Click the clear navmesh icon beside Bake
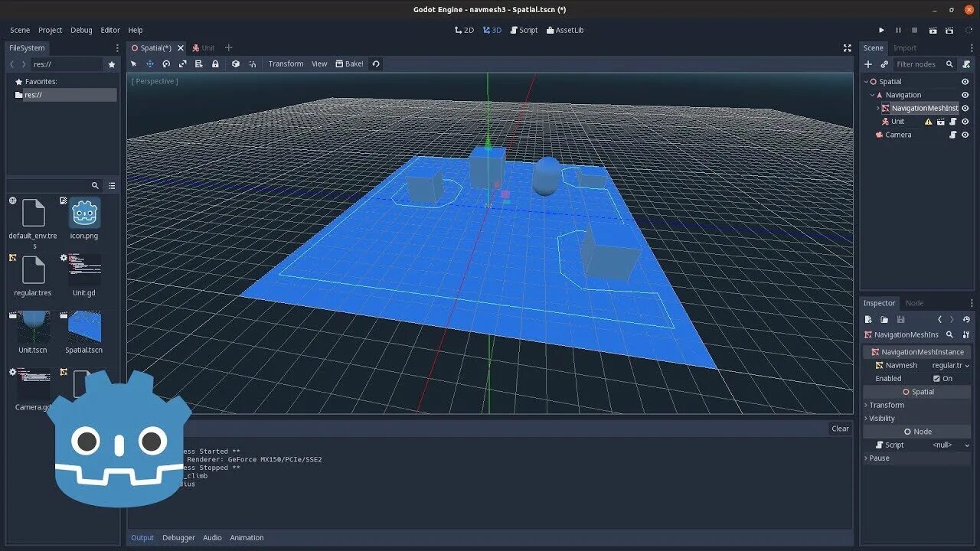 click(376, 64)
